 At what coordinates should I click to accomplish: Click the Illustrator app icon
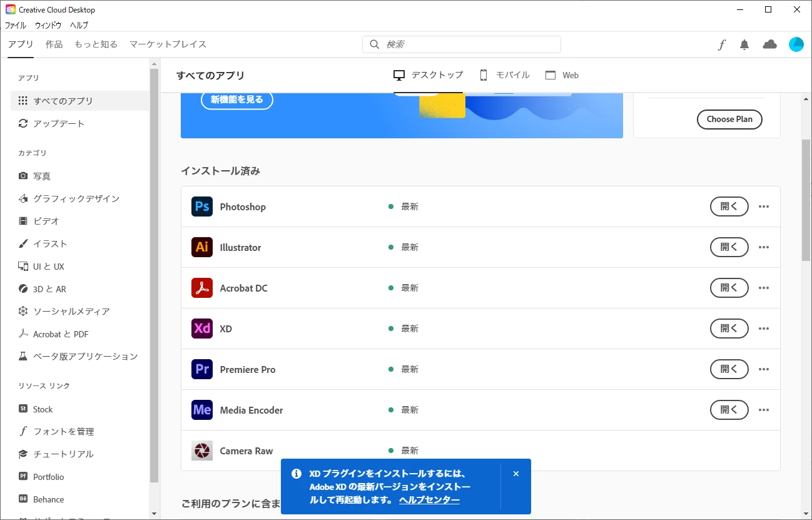coord(202,247)
